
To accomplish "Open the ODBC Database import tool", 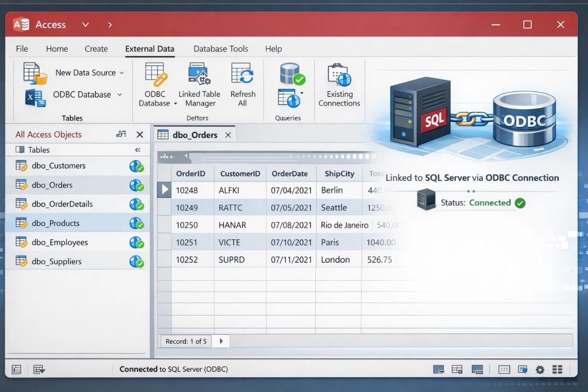I will click(x=155, y=85).
